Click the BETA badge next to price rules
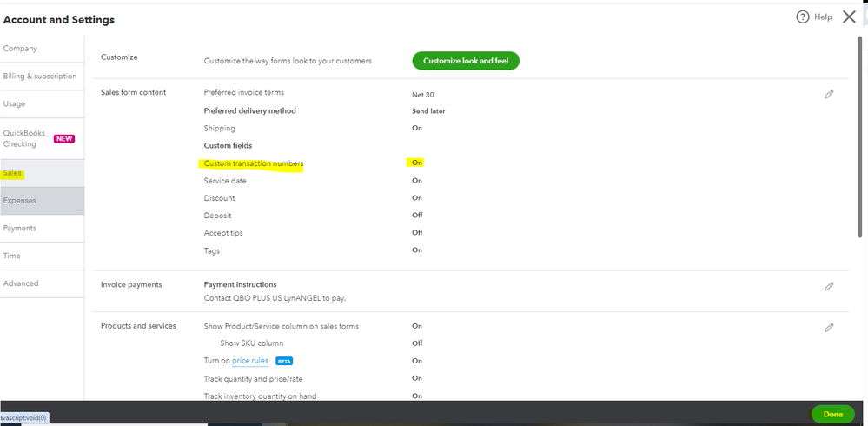The width and height of the screenshot is (868, 426). [284, 361]
